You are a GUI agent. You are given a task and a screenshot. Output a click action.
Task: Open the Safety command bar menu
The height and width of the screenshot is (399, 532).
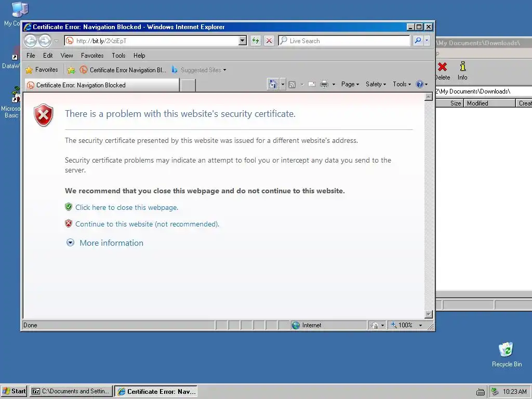[376, 84]
